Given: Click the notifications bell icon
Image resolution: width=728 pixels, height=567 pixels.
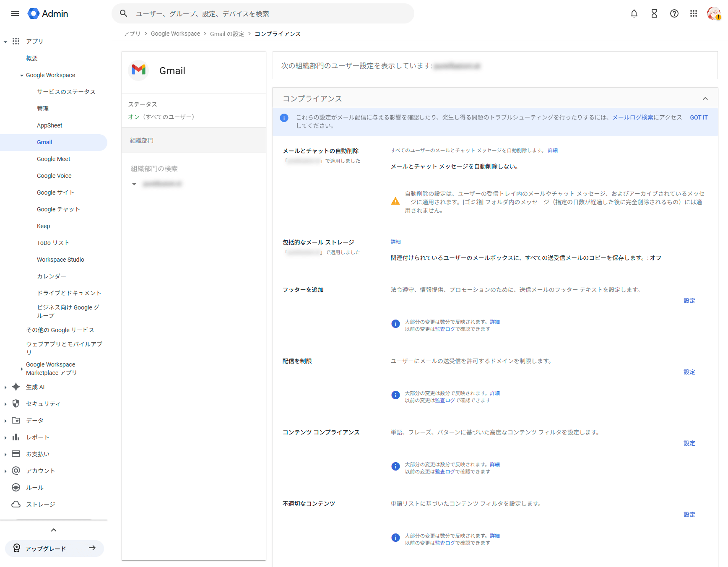Looking at the screenshot, I should (x=634, y=13).
